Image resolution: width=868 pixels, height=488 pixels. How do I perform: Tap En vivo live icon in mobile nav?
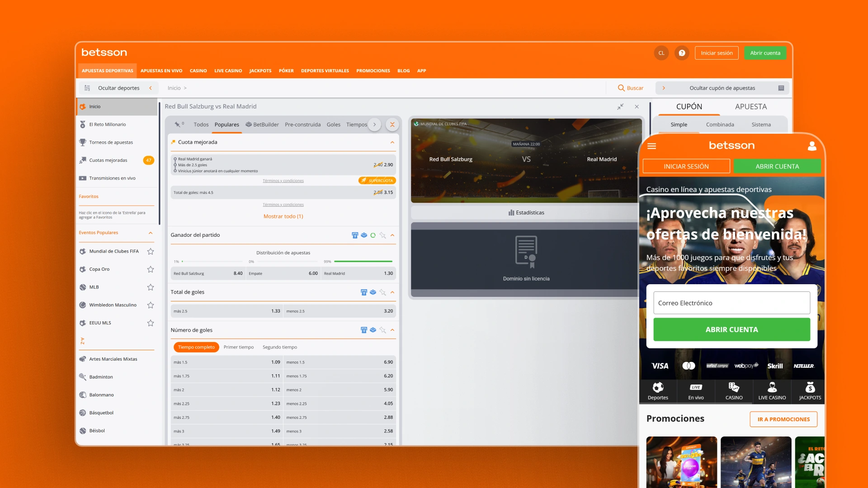coord(696,391)
